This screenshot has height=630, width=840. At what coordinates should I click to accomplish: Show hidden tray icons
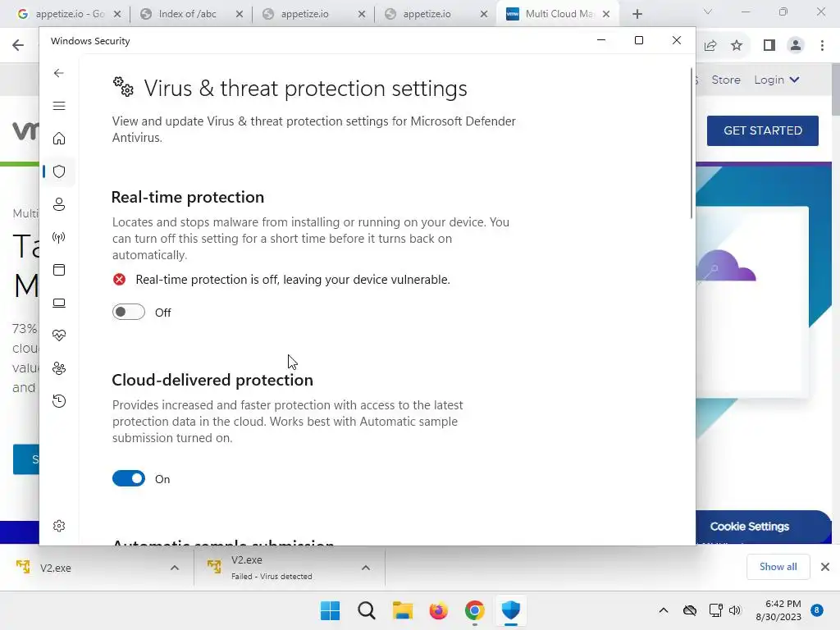click(663, 610)
